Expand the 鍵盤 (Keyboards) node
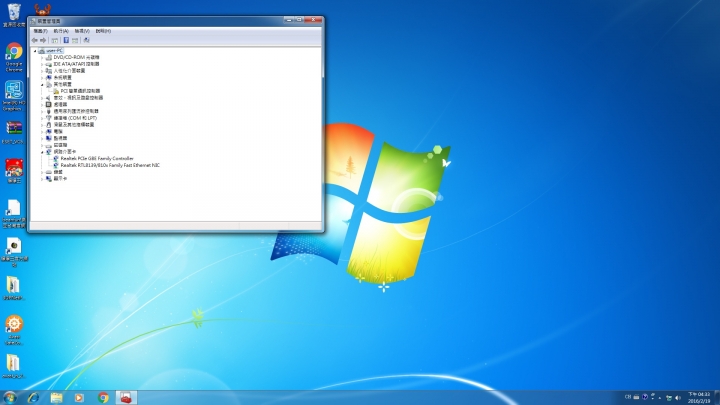This screenshot has width=720, height=405. 42,172
